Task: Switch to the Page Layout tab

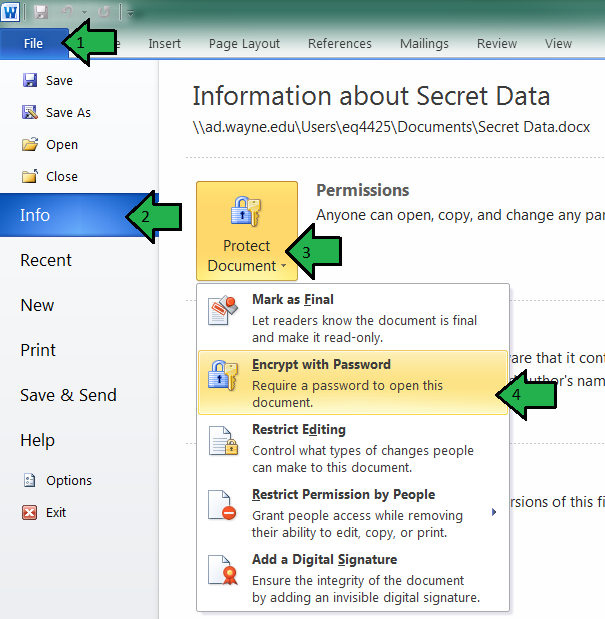Action: click(x=246, y=43)
